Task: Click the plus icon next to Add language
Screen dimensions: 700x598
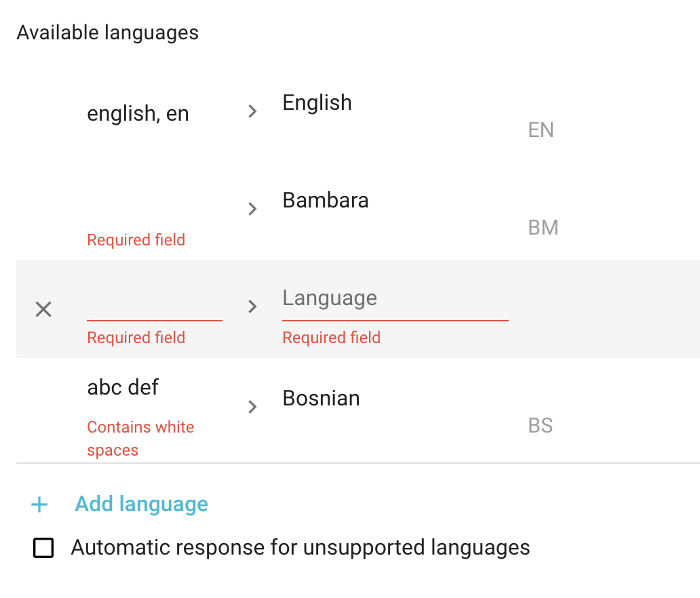Action: point(39,504)
